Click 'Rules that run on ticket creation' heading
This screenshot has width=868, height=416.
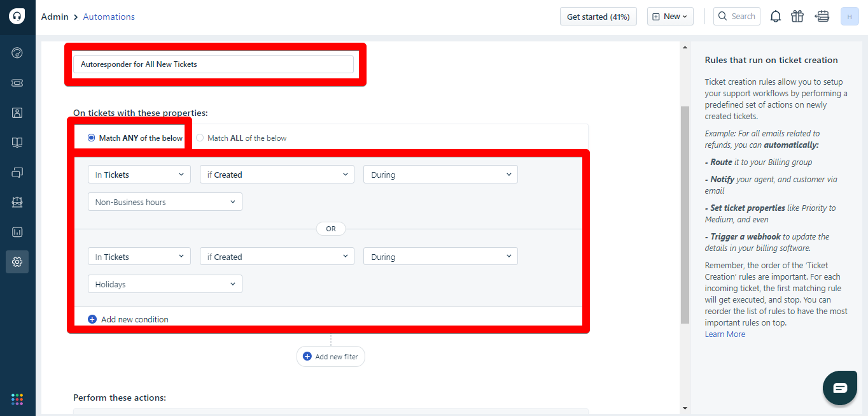tap(771, 60)
